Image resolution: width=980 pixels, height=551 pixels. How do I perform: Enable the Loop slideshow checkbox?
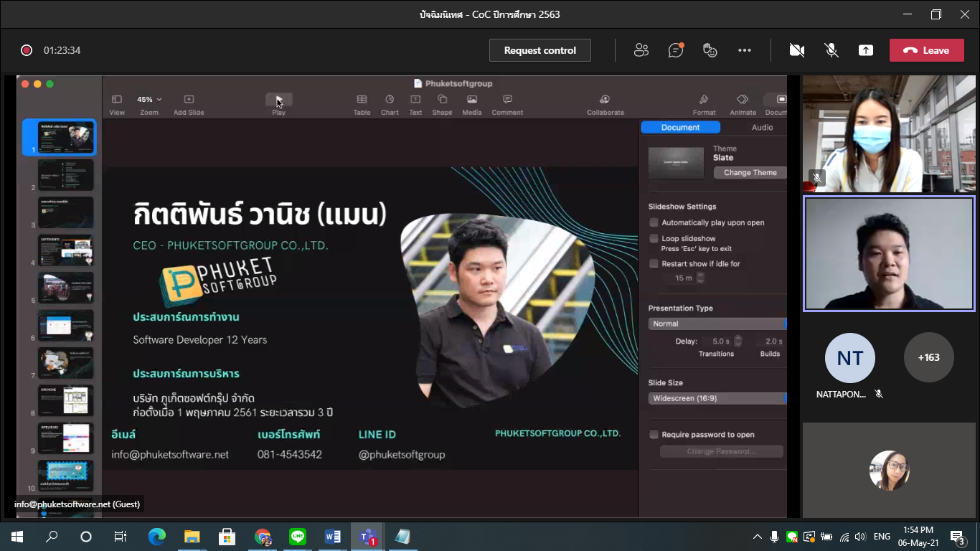click(654, 238)
